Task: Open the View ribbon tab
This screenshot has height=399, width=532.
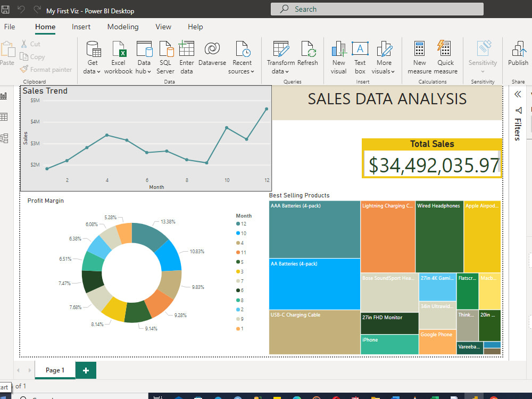Action: click(163, 27)
